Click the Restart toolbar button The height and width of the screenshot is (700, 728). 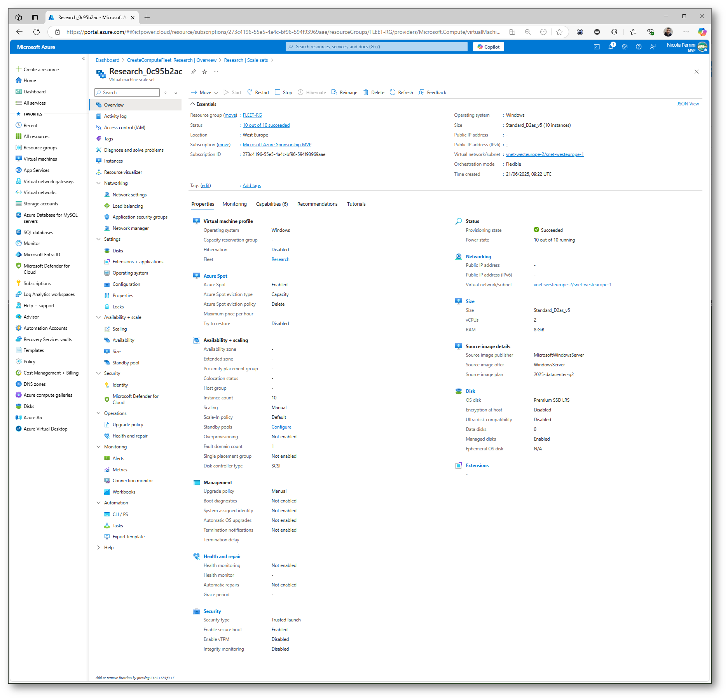tap(258, 93)
